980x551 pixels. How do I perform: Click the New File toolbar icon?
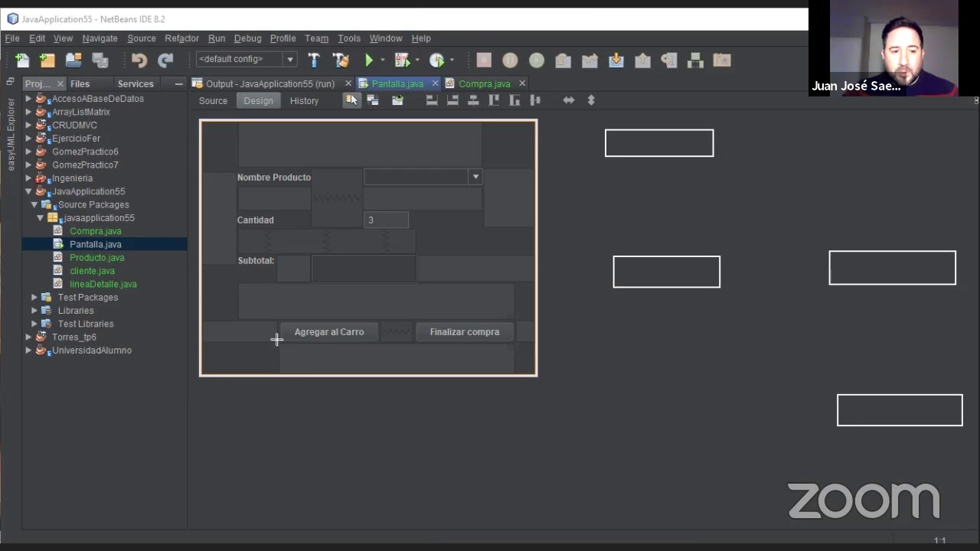(22, 60)
